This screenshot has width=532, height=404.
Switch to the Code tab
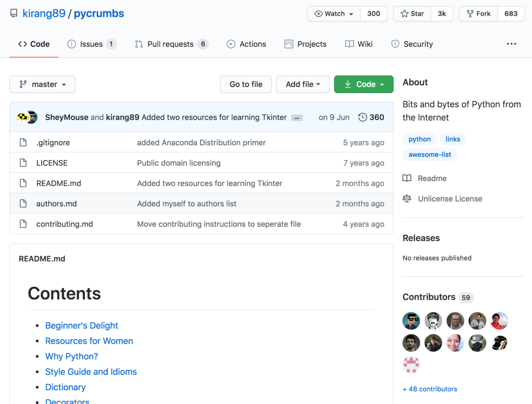click(34, 44)
